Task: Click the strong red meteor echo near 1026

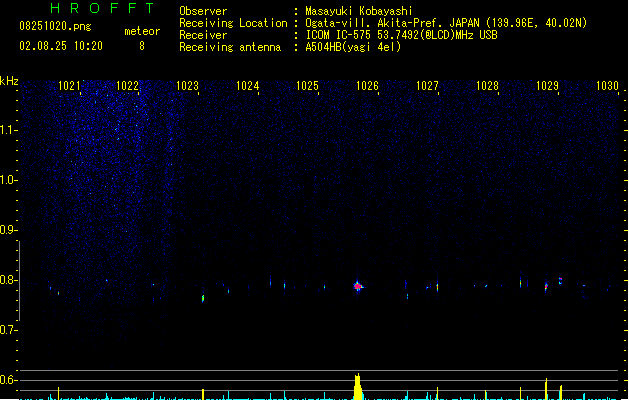Action: (x=358, y=286)
